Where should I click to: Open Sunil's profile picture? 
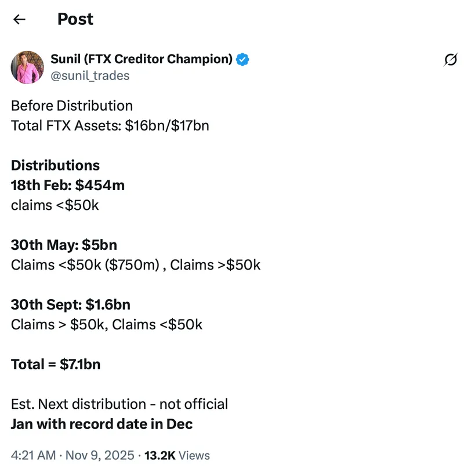(27, 67)
